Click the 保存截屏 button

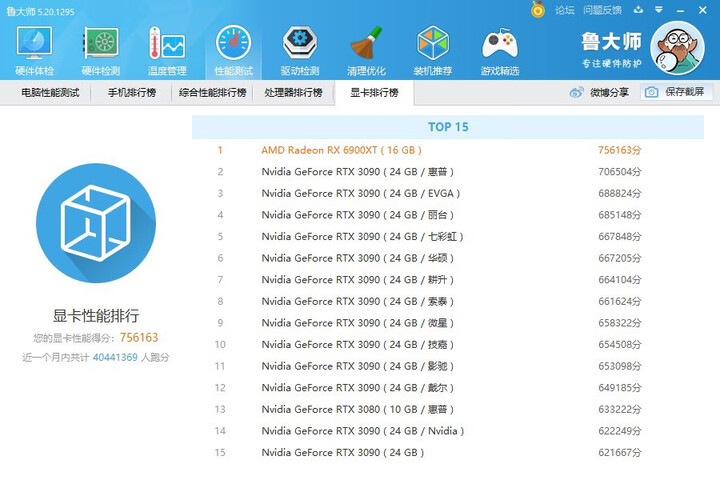pyautogui.click(x=676, y=92)
